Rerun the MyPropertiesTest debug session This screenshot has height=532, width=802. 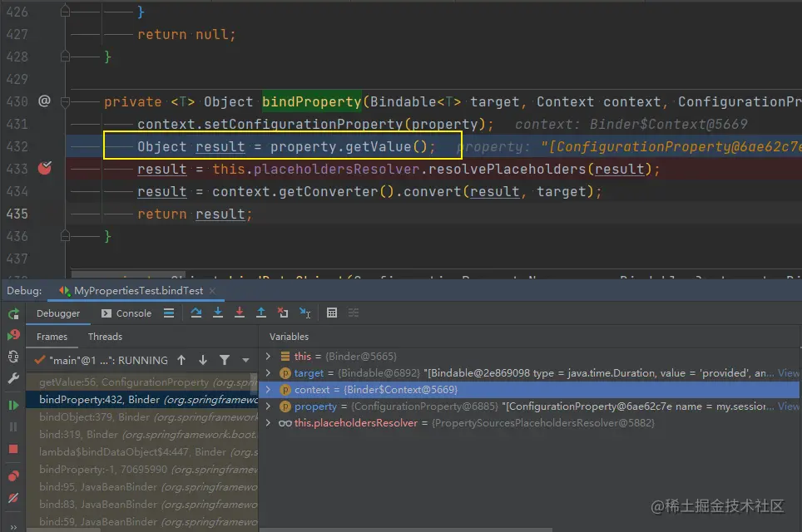coord(14,313)
